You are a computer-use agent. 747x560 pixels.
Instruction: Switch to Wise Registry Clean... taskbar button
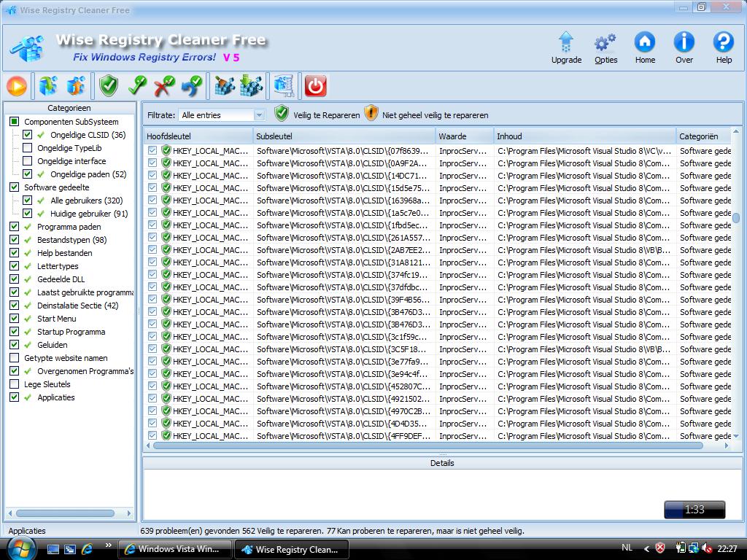click(x=292, y=549)
